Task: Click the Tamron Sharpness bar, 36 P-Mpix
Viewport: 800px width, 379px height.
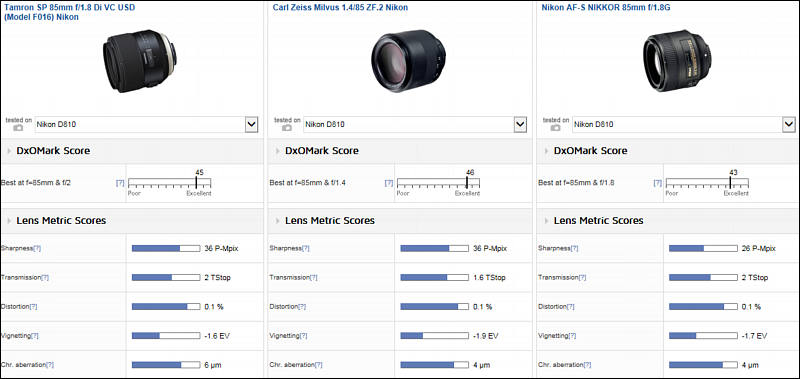Action: click(x=166, y=248)
